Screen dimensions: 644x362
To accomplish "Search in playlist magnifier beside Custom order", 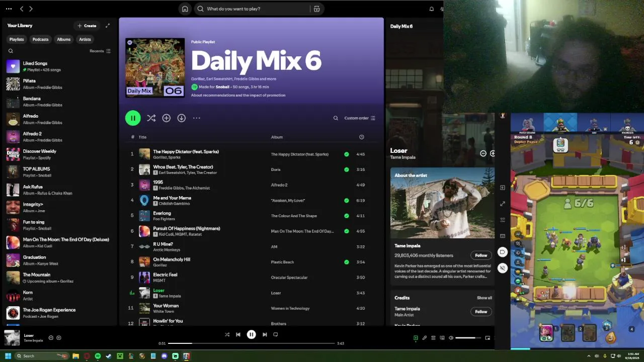I will pyautogui.click(x=336, y=118).
